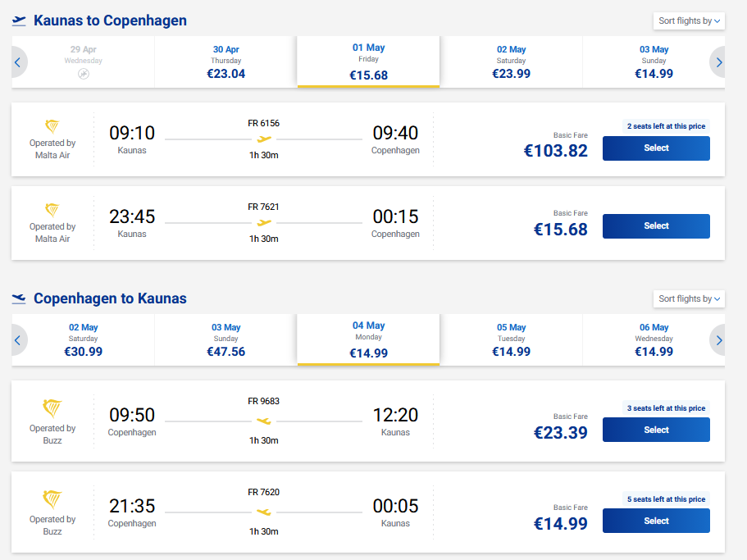Pick the 02 May Saturday €23.99 outbound date
Screen dimensions: 747x560
[x=511, y=62]
